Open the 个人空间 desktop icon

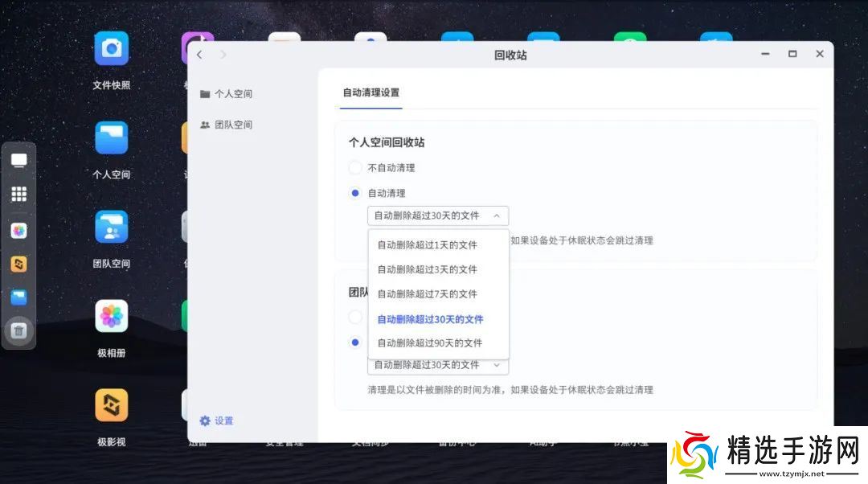point(111,139)
